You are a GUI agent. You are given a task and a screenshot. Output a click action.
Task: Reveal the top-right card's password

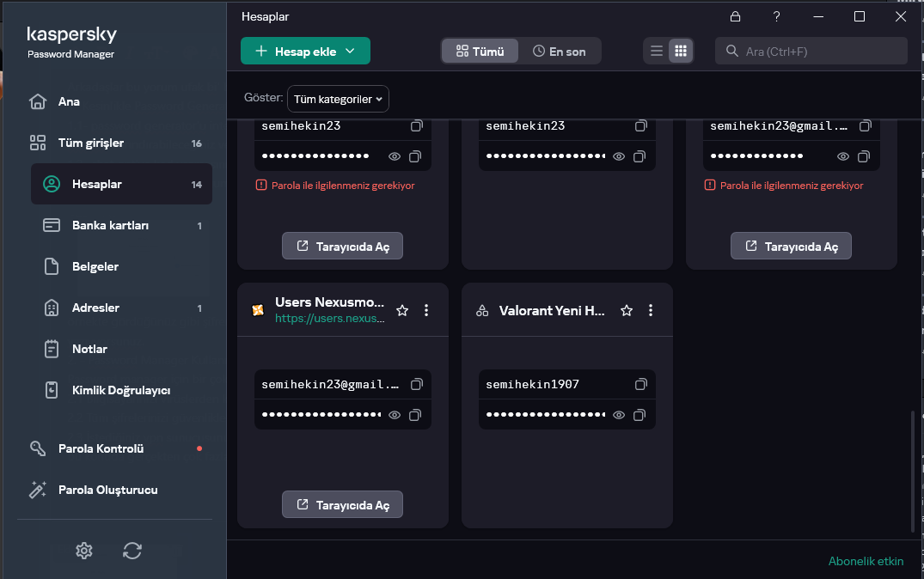point(843,156)
